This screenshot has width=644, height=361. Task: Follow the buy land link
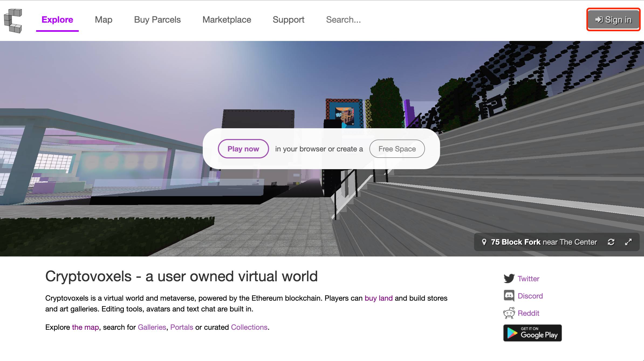click(x=379, y=298)
